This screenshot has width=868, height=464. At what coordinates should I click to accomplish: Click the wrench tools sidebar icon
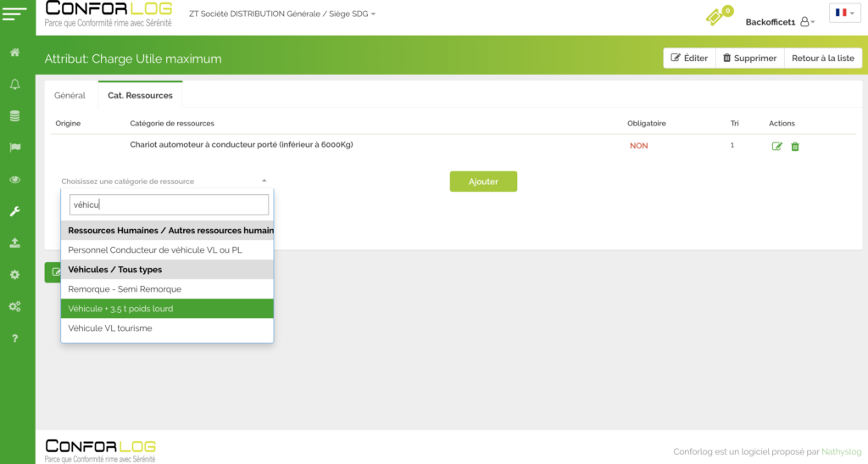[14, 210]
